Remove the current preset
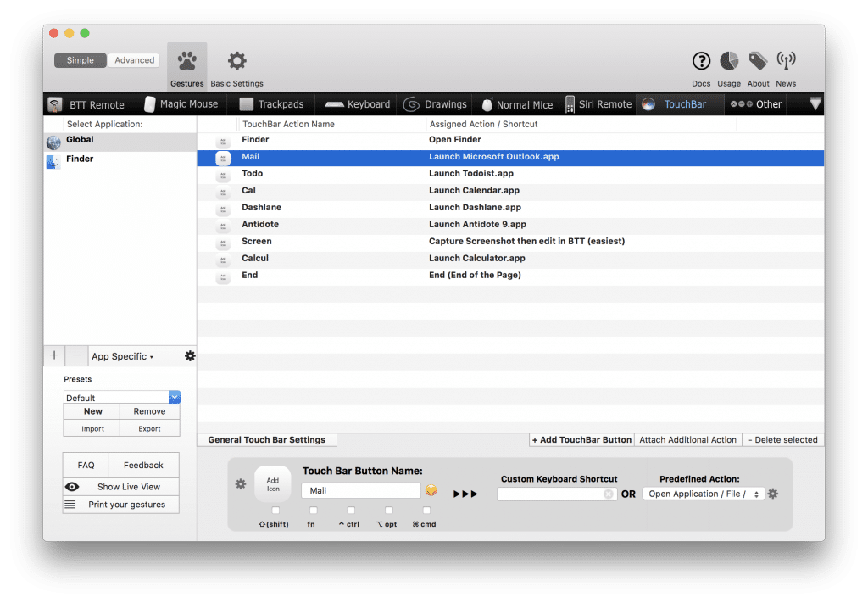This screenshot has height=603, width=868. tap(149, 411)
